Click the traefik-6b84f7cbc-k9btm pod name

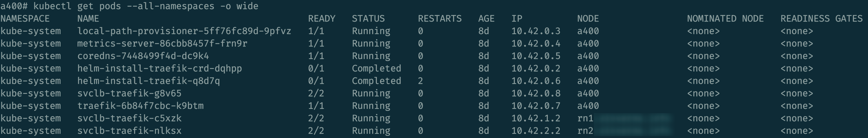[x=140, y=105]
